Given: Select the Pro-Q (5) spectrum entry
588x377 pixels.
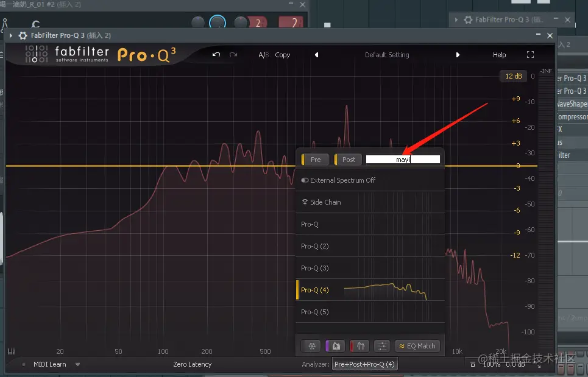Looking at the screenshot, I should pos(370,312).
